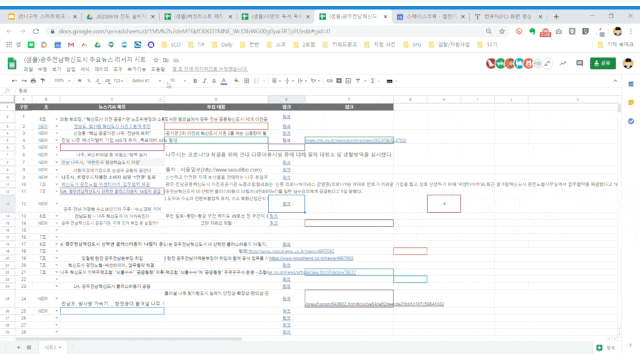640x360 pixels.
Task: Show all sheets list icon
Action: 29,347
